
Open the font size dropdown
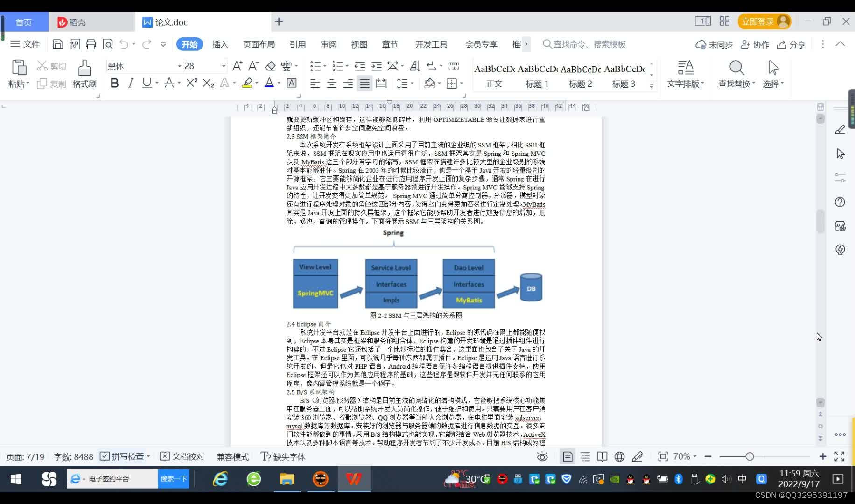(224, 66)
